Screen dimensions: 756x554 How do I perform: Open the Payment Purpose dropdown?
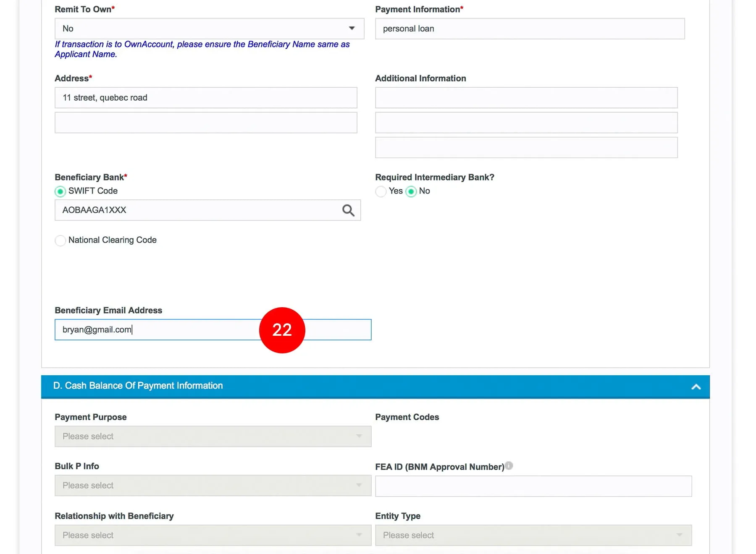213,436
